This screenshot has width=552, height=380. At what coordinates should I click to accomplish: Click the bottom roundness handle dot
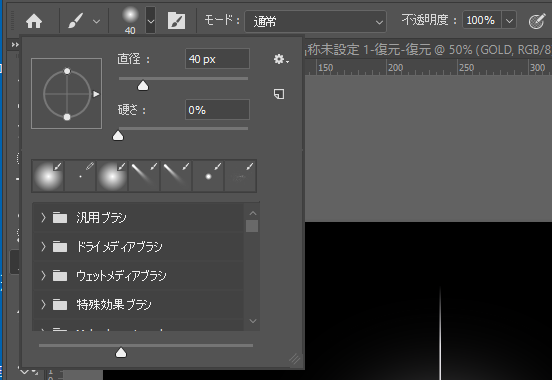[x=67, y=117]
